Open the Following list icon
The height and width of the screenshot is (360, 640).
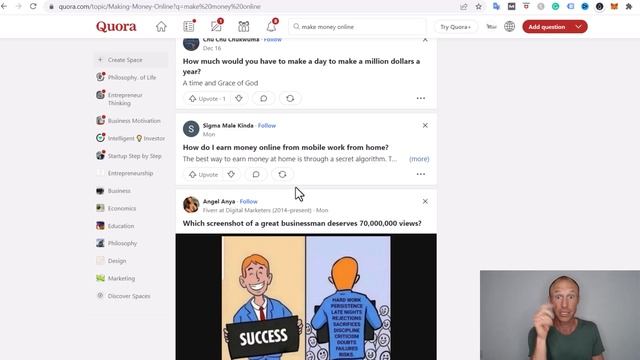(189, 27)
